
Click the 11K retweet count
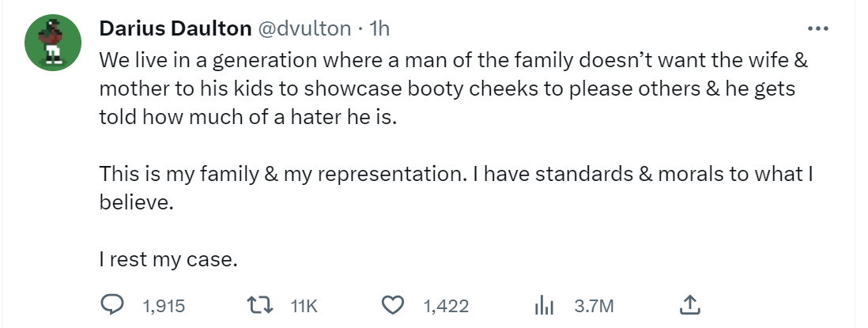(x=304, y=306)
